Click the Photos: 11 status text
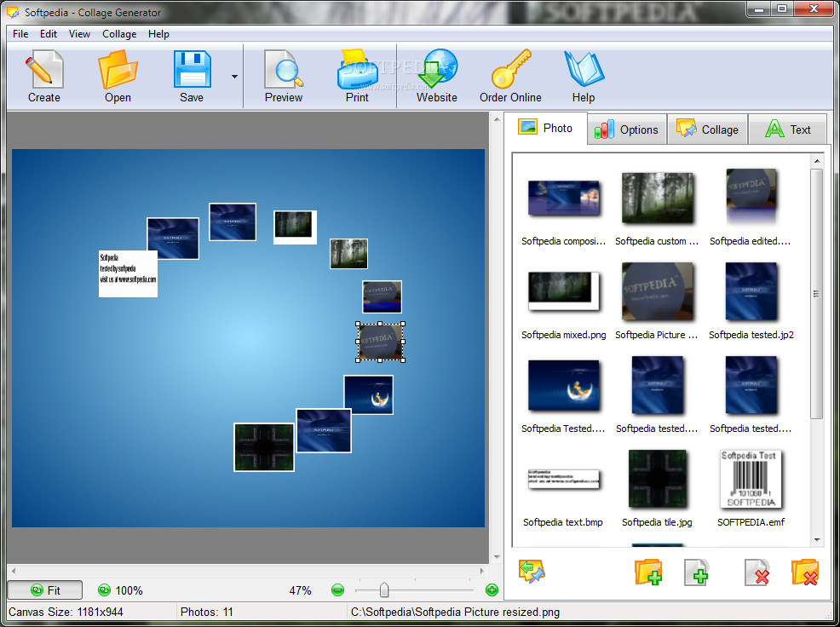Screen dimensions: 840x627 (207, 612)
